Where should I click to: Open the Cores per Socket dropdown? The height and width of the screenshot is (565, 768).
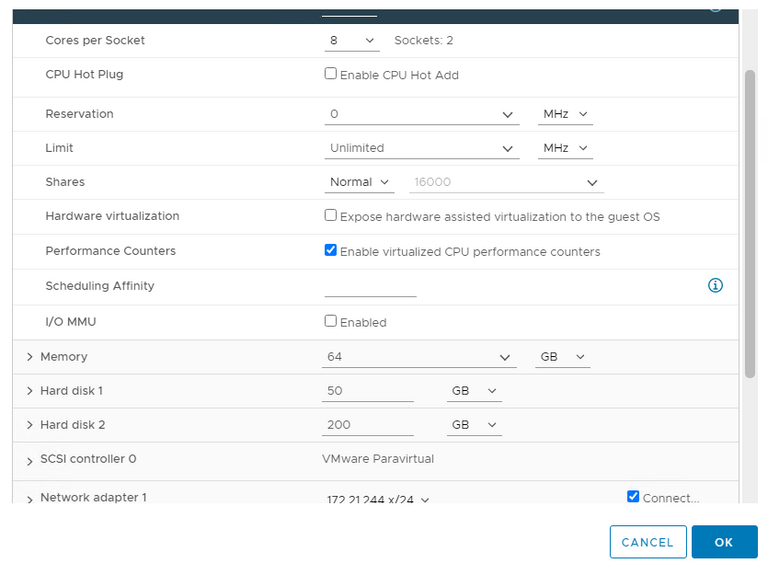click(x=352, y=41)
